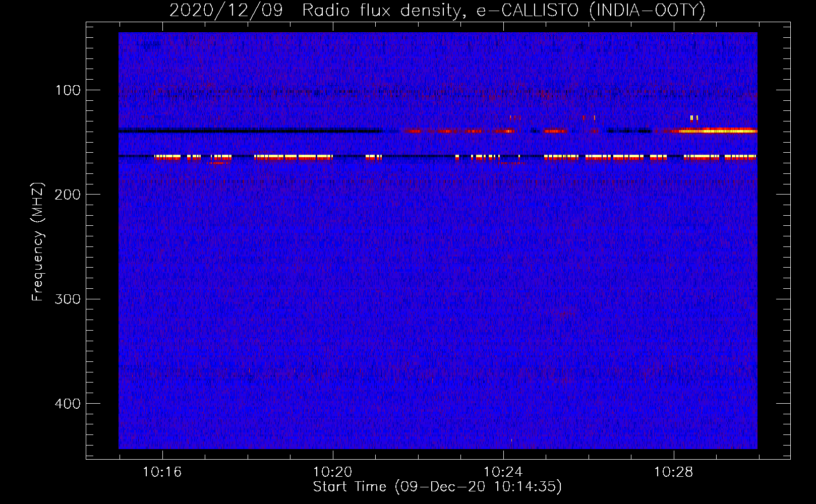Image resolution: width=816 pixels, height=504 pixels.
Task: Click the date "2020/12/09" in the title
Action: (226, 11)
